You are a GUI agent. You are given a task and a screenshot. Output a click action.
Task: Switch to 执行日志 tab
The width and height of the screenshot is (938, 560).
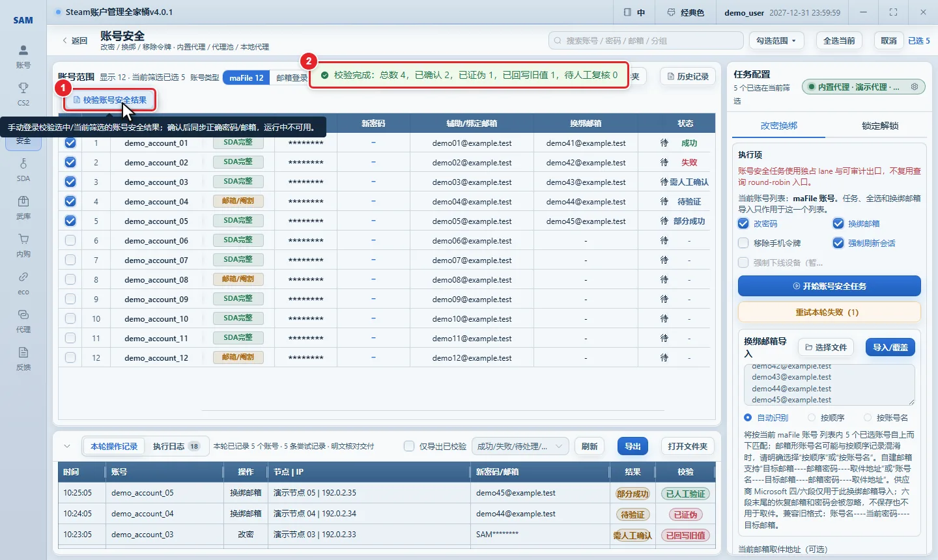(x=177, y=446)
